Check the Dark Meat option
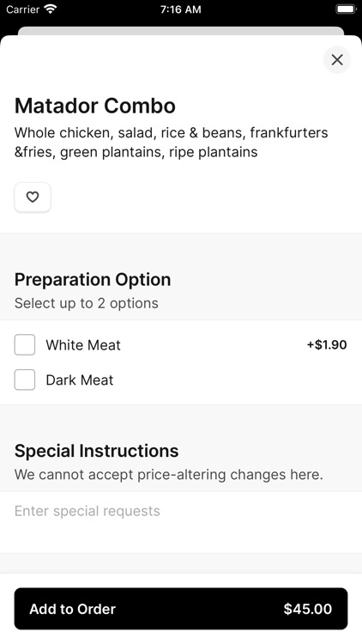 click(25, 380)
